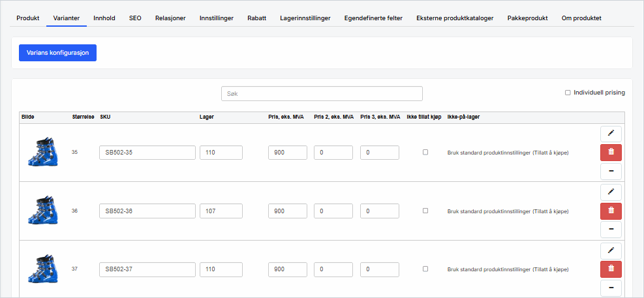Tick 'Ikke tillat kjøp' for size 37
The height and width of the screenshot is (298, 644).
point(425,269)
